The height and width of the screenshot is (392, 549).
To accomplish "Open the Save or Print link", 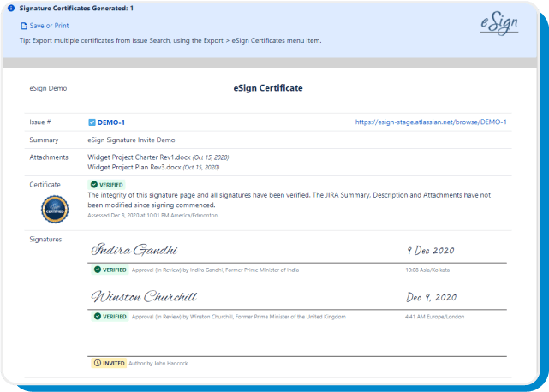I will pyautogui.click(x=49, y=26).
